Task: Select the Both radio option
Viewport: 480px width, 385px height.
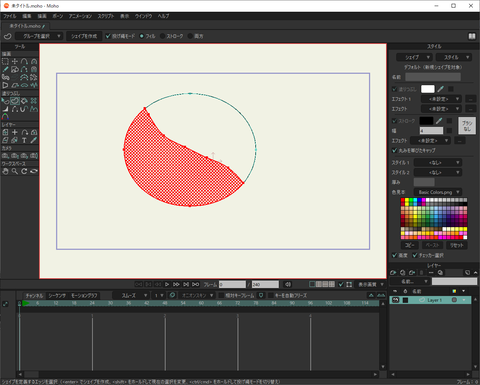Action: tap(190, 36)
